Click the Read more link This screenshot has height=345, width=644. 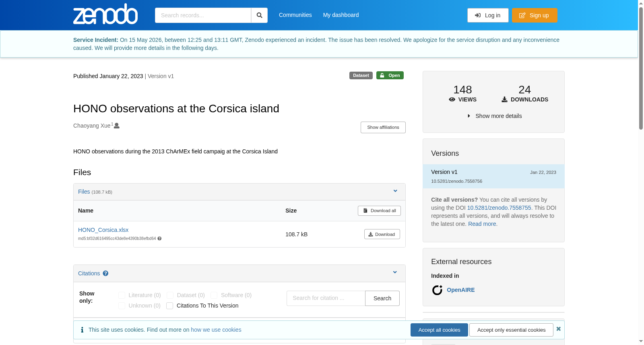tap(482, 224)
